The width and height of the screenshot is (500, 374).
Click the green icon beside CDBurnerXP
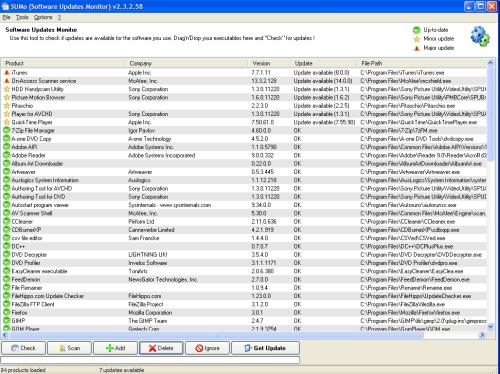7,230
